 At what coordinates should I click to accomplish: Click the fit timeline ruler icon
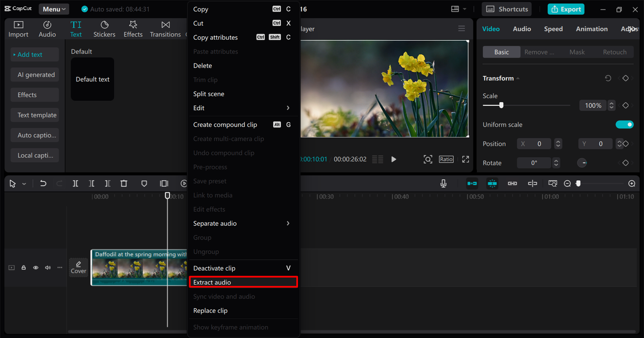click(553, 183)
